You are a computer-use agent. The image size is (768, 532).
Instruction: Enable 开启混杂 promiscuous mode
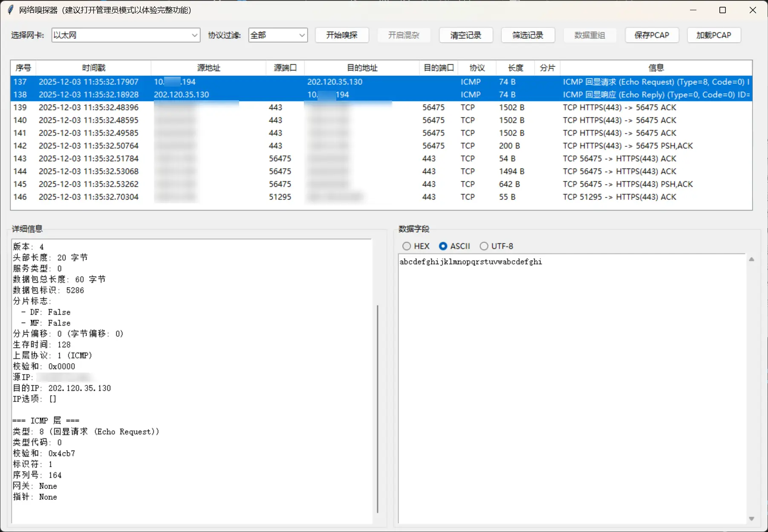point(404,35)
